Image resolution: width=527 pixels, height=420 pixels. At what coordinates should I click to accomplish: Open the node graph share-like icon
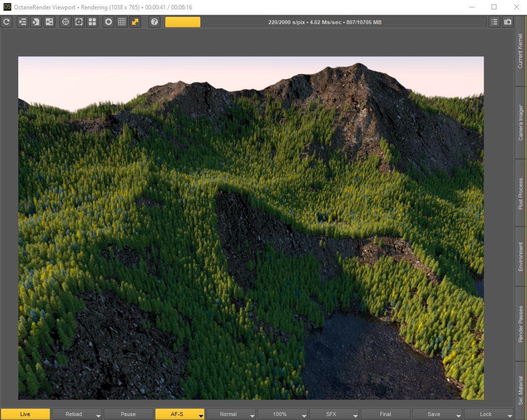click(x=49, y=22)
